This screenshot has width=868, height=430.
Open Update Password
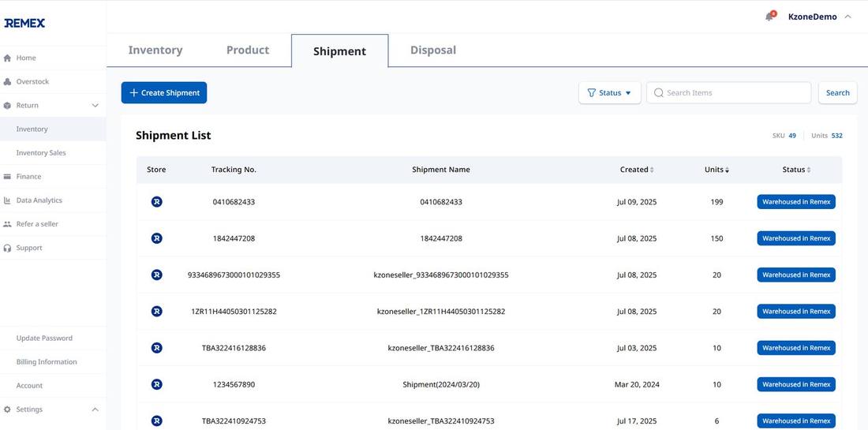44,338
